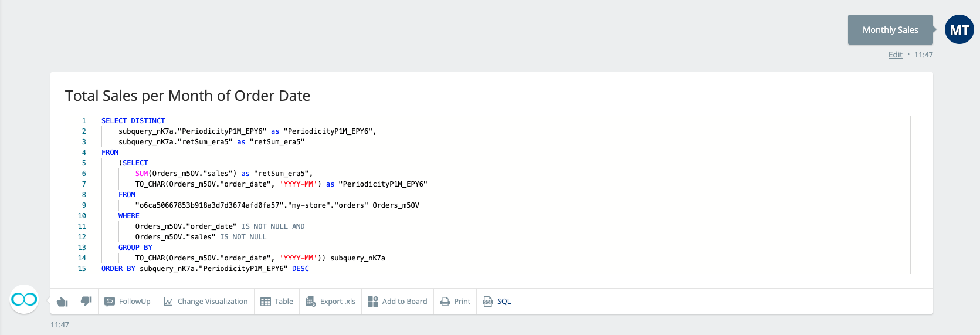This screenshot has height=335, width=980.
Task: Click the Edit link under message
Action: (895, 55)
